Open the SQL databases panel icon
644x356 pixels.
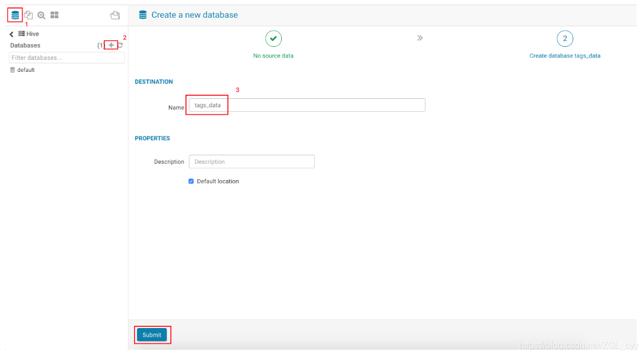[15, 15]
